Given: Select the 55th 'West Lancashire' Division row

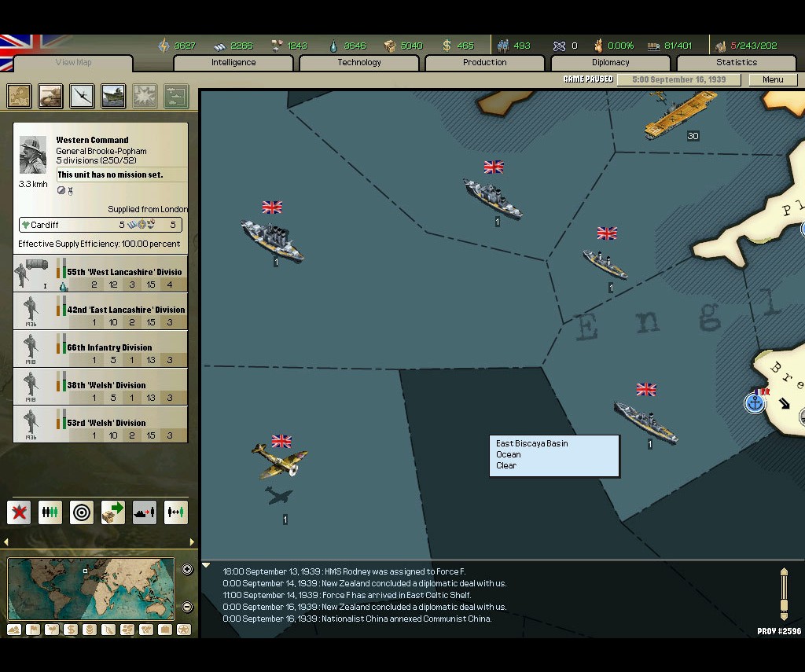Looking at the screenshot, I should coord(101,274).
